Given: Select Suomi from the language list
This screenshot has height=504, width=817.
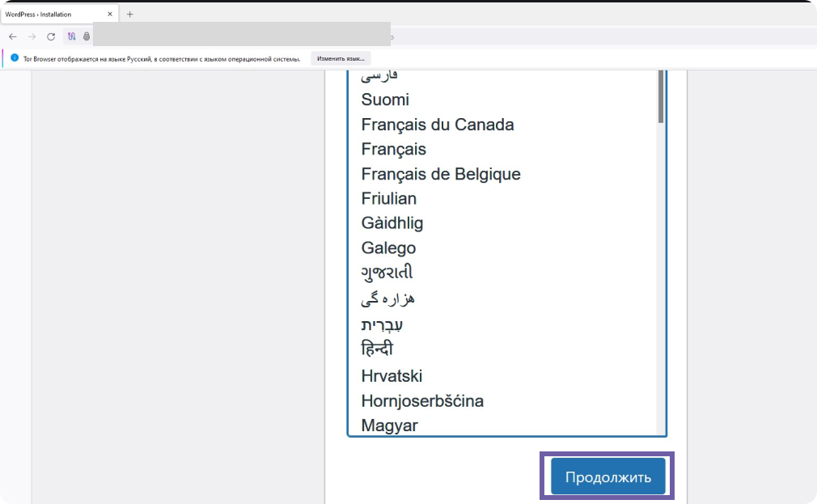Looking at the screenshot, I should (x=385, y=100).
